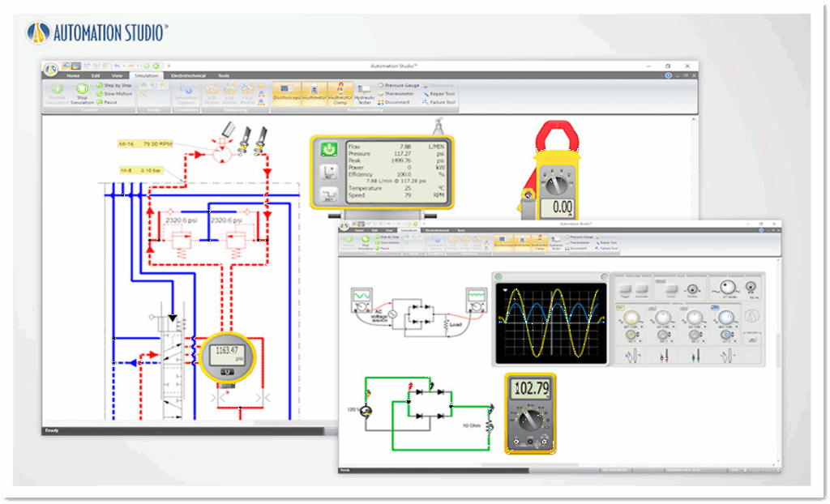Select the Oscilloscope tool in the ribbon
Screen dimensions: 830x504
pos(287,92)
